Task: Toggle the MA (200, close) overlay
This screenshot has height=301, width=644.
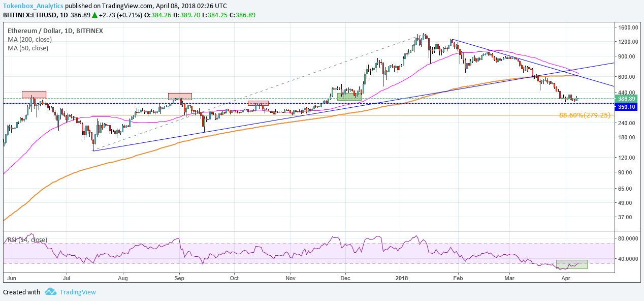Action: (29, 39)
